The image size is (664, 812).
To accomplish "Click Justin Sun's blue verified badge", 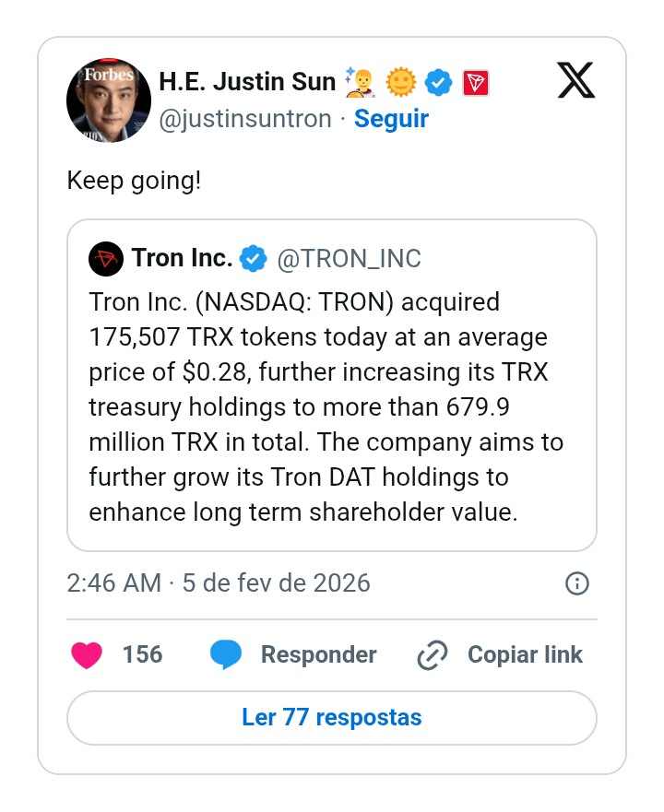I will (439, 83).
